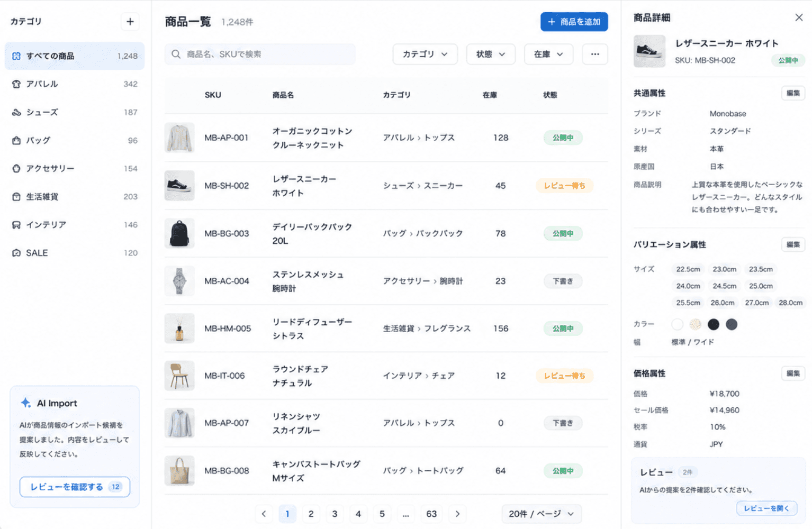Click SKU cell MB-HM-005

tap(228, 329)
